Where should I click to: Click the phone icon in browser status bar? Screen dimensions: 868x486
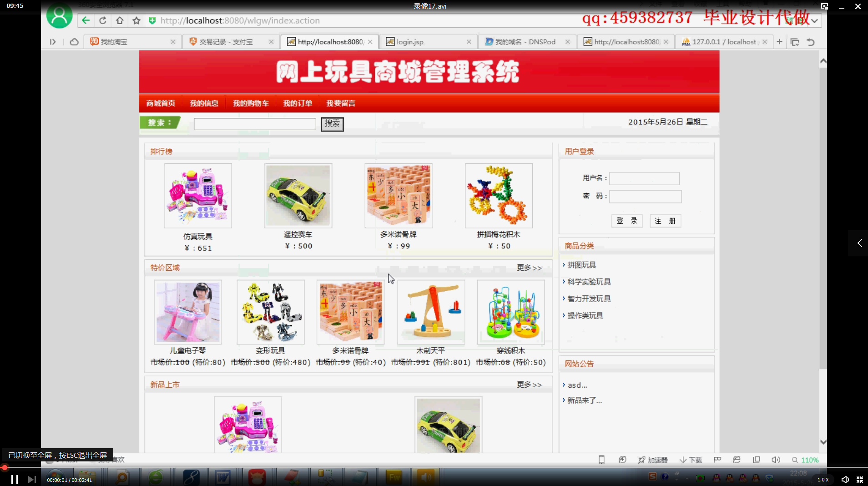point(601,460)
